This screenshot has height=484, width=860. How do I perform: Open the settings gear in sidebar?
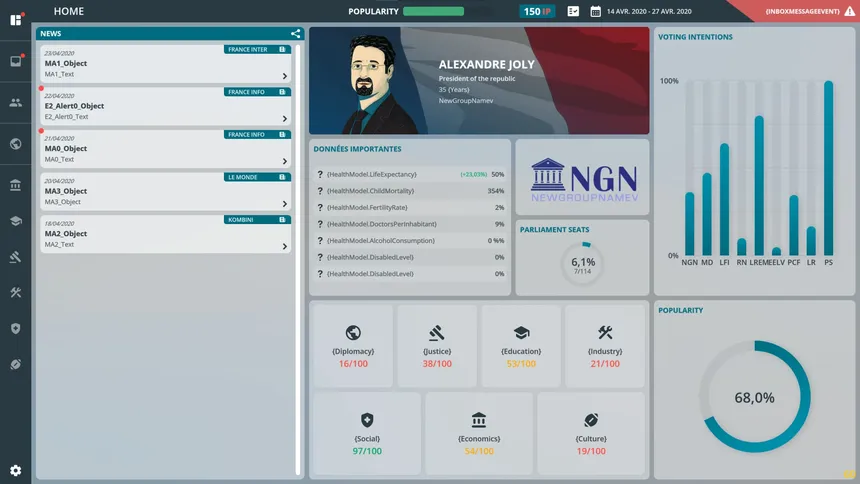16,470
